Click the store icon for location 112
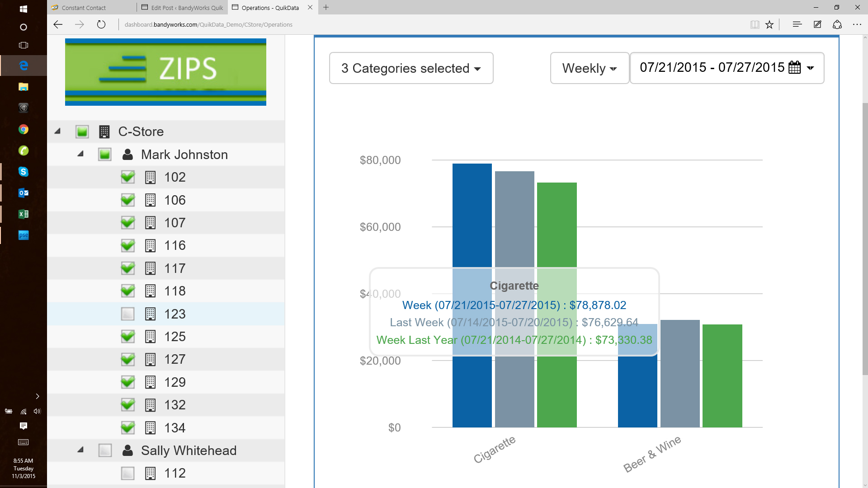This screenshot has width=868, height=488. click(x=151, y=473)
